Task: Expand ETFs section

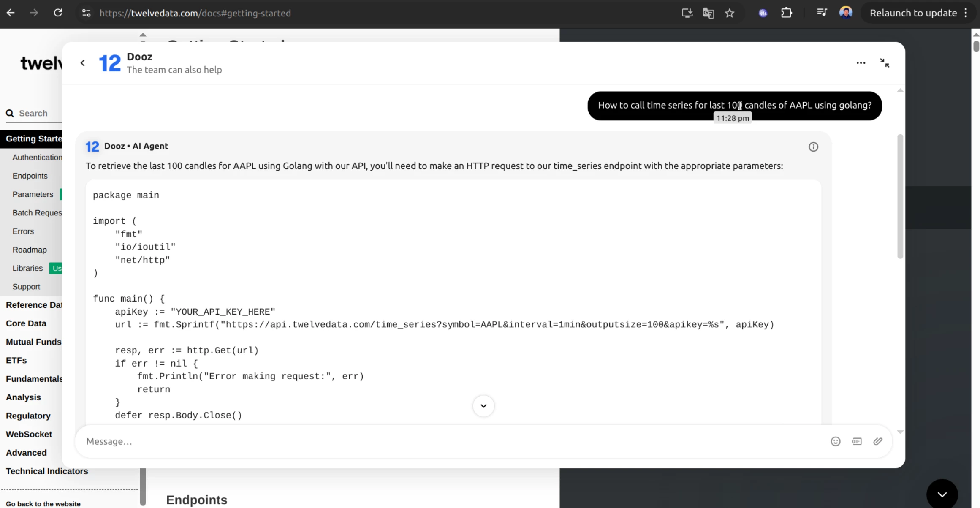Action: pyautogui.click(x=16, y=361)
